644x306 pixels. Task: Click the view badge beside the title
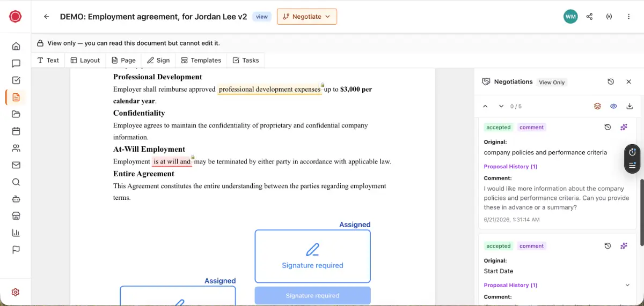[x=262, y=17]
